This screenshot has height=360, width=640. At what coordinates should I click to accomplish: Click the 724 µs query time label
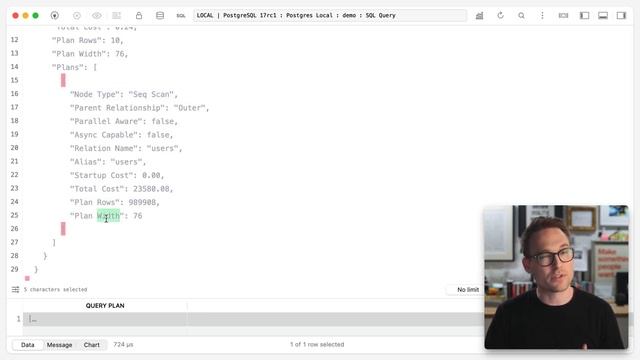pos(123,345)
